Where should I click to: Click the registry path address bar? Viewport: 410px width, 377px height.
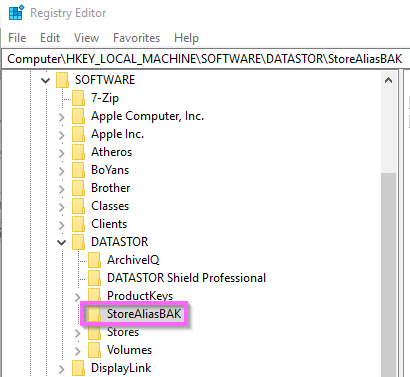tap(205, 59)
